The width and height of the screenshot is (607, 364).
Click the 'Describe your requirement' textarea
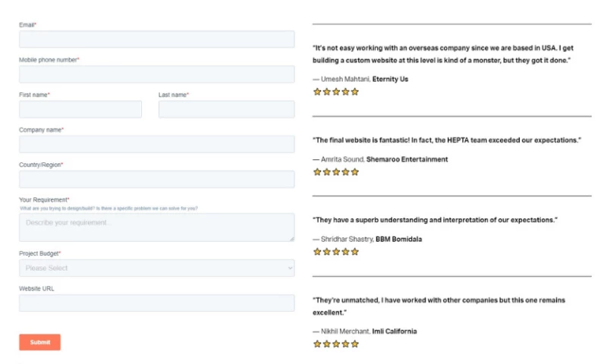coord(156,227)
